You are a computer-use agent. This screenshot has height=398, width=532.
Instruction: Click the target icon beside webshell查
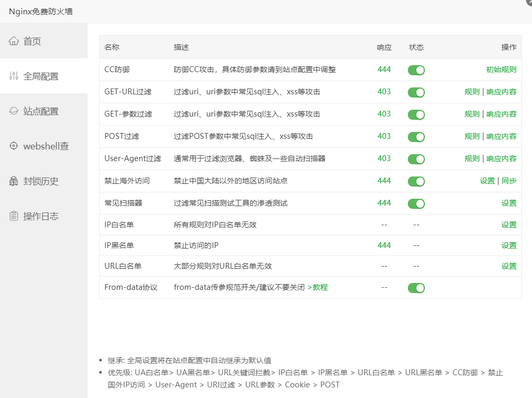click(x=14, y=146)
